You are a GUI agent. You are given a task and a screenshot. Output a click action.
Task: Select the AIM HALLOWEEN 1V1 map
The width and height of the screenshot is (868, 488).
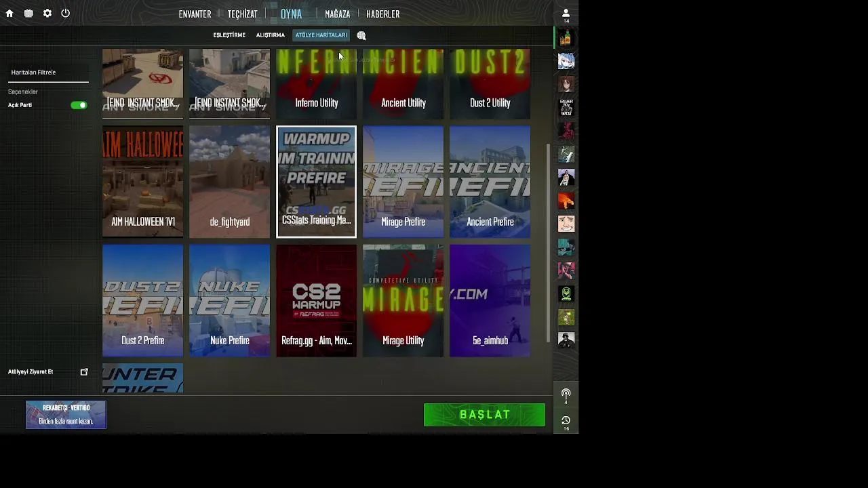tap(142, 182)
